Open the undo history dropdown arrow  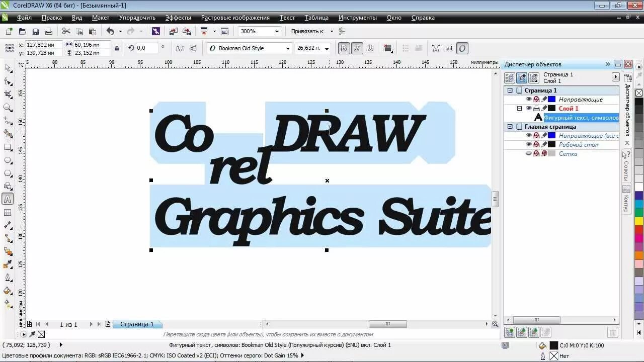point(120,31)
